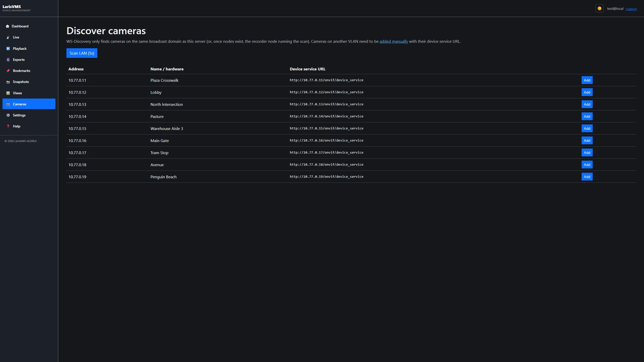Select the Settings menu entry
644x362 pixels.
[29, 115]
